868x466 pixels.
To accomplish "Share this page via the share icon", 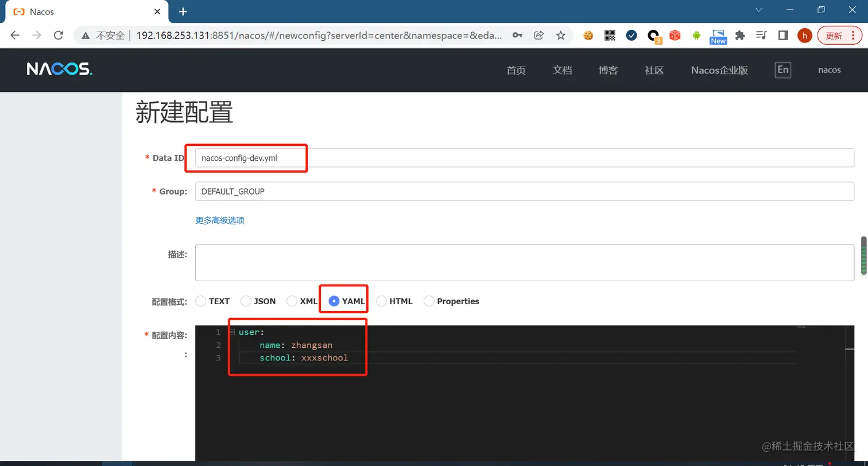I will click(x=539, y=36).
